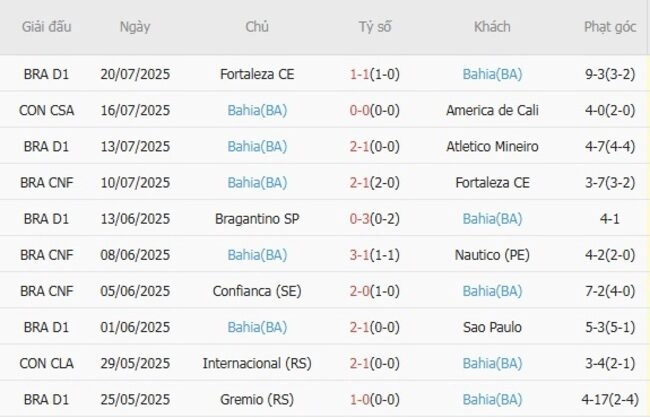This screenshot has height=418, width=650.
Task: Select CON CSA league label
Action: pos(46,110)
